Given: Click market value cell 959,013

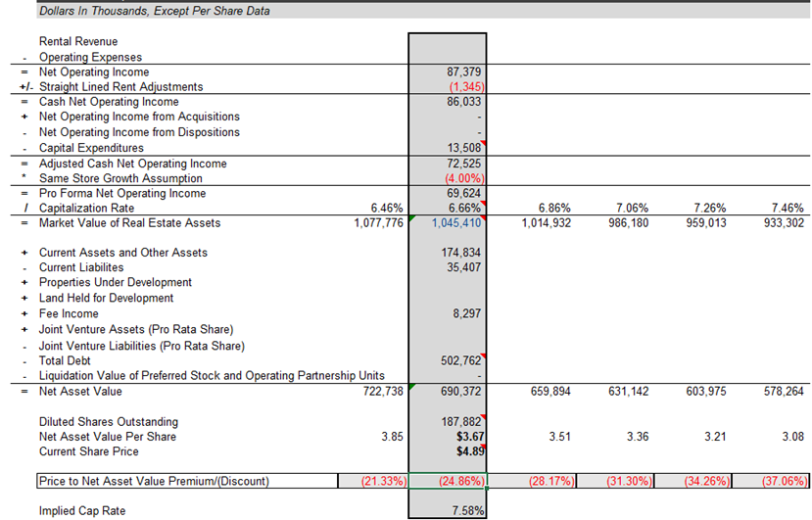Looking at the screenshot, I should point(706,223).
